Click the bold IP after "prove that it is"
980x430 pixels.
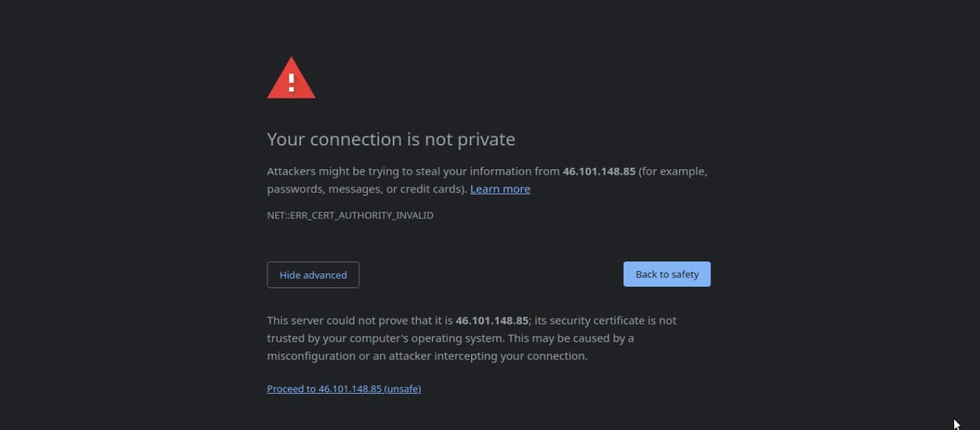click(x=491, y=320)
